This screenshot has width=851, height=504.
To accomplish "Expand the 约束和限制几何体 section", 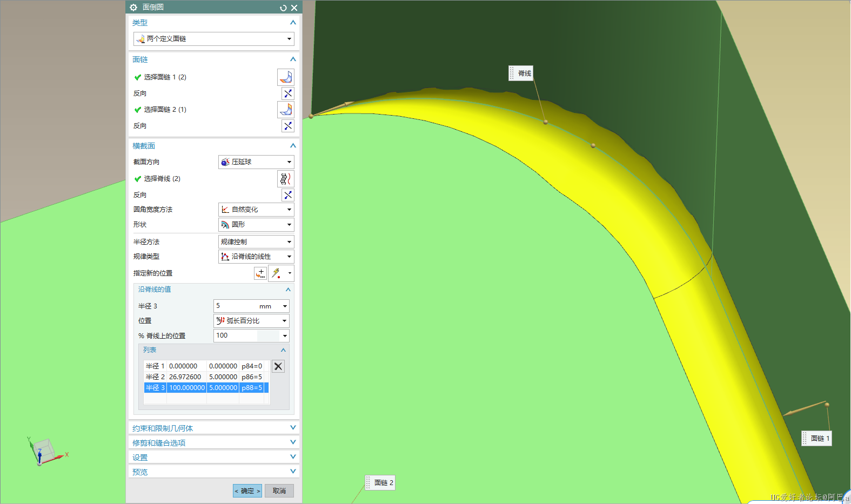I will click(293, 428).
